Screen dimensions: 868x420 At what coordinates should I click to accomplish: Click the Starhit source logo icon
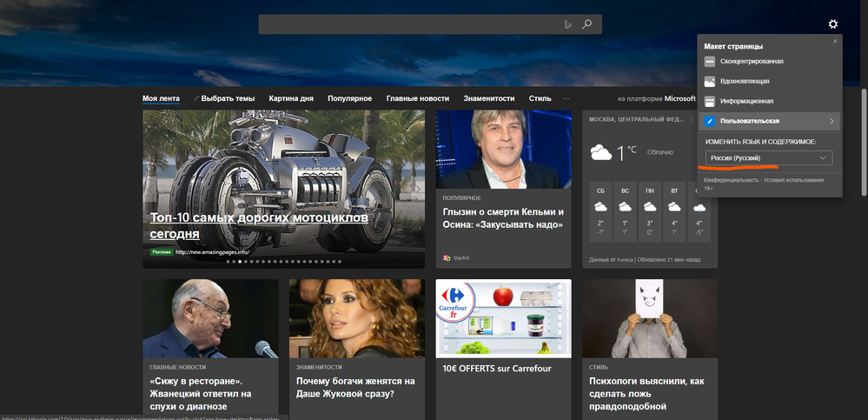[x=447, y=257]
